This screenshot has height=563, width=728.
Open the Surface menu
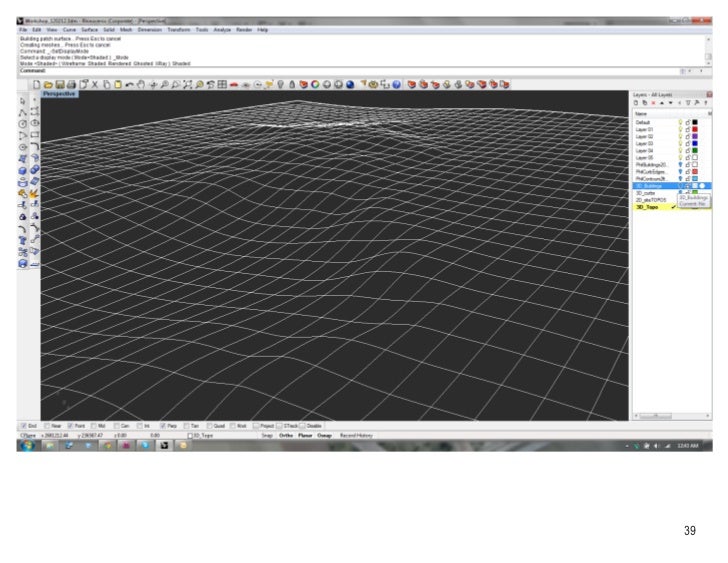pos(87,30)
